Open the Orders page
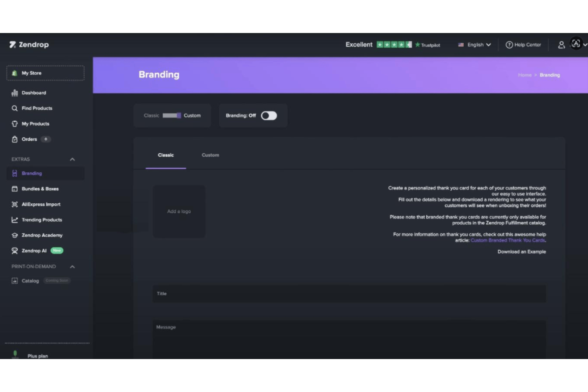Screen dimensions: 588x392 (x=29, y=139)
